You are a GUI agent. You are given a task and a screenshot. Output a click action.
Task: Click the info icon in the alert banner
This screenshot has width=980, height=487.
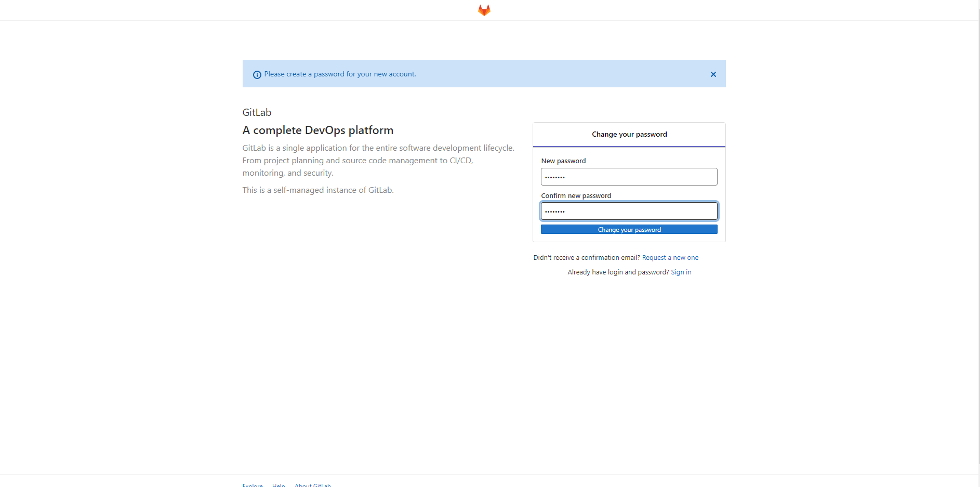pos(257,75)
